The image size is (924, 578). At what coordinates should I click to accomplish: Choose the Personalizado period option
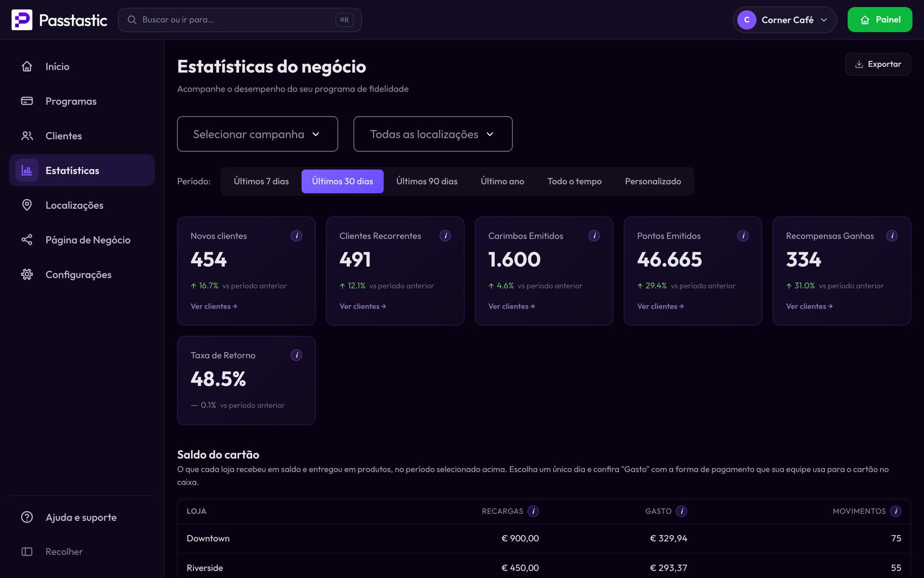(653, 182)
